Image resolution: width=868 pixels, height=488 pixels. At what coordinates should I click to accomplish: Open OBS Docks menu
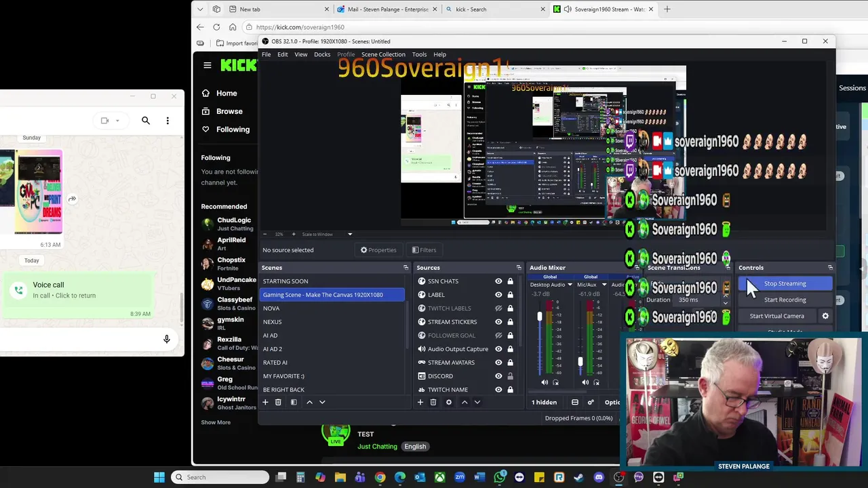click(322, 54)
